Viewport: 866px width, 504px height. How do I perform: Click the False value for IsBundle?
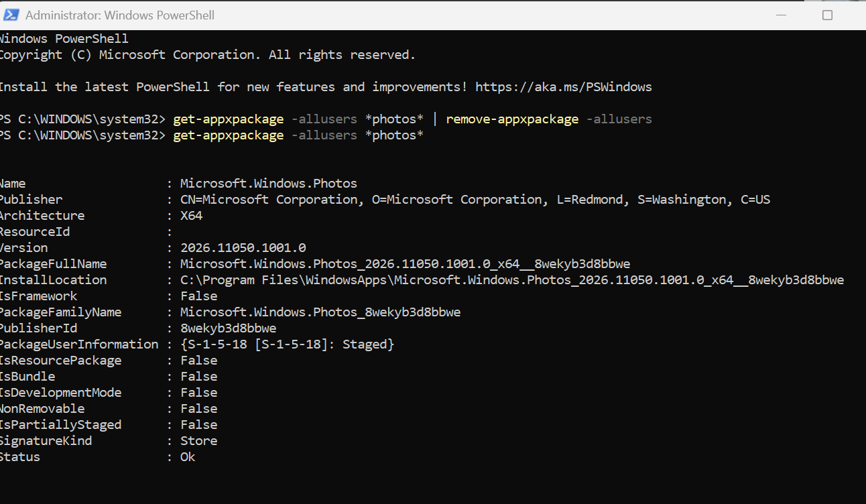pos(198,377)
